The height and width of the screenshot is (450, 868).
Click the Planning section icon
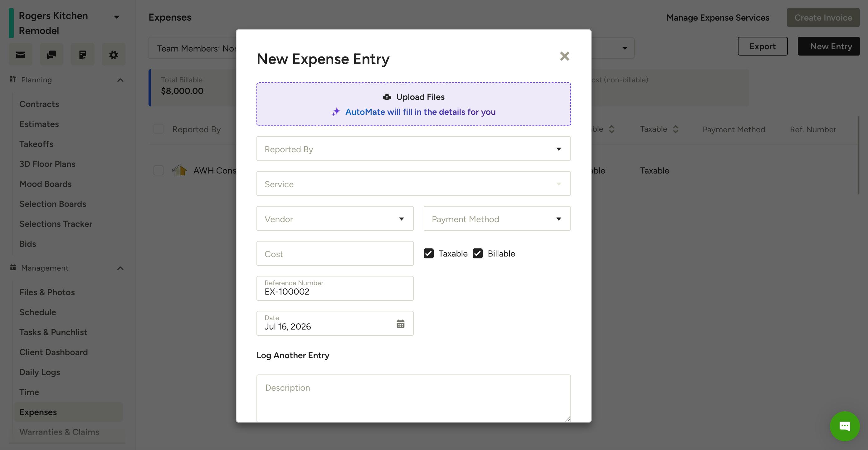(13, 80)
